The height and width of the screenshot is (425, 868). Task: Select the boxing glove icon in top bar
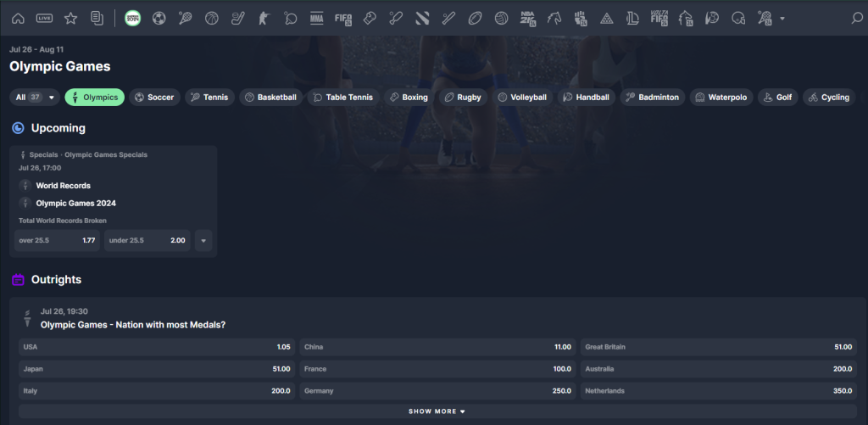[370, 19]
